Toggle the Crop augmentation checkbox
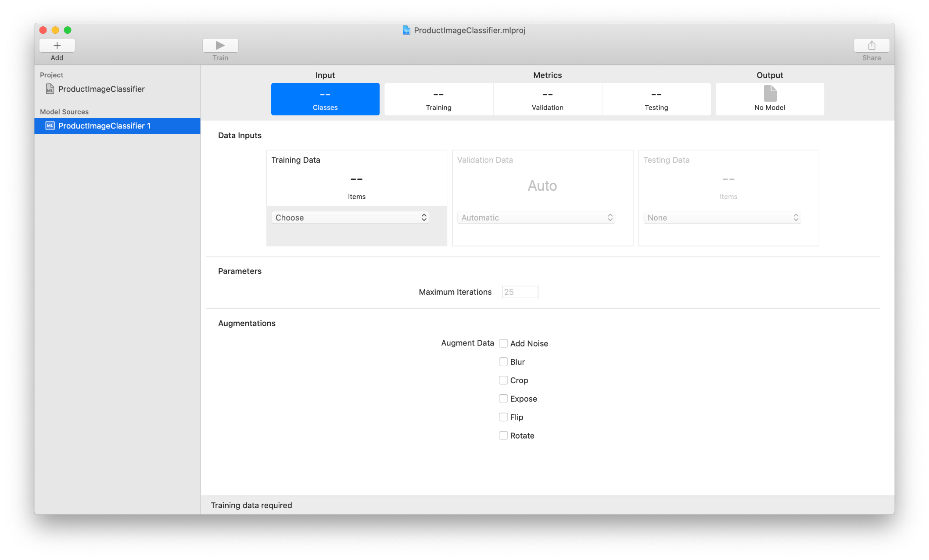Viewport: 929px width, 560px height. point(503,380)
